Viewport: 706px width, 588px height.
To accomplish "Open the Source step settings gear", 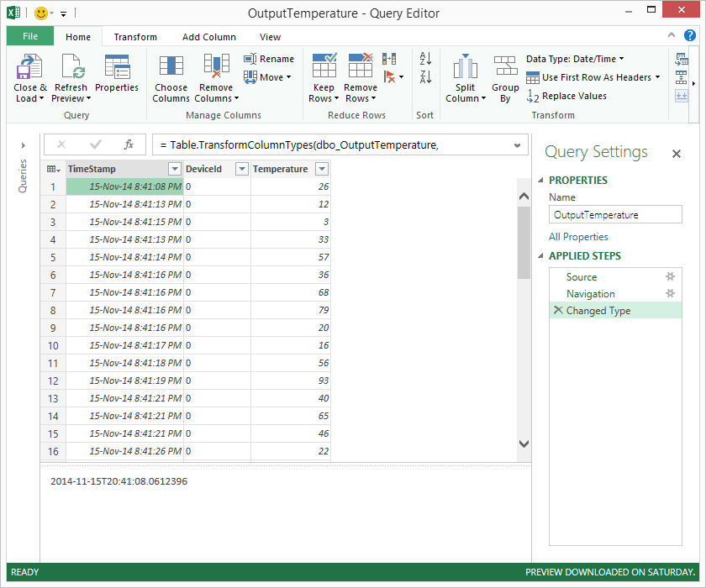I will pos(670,276).
